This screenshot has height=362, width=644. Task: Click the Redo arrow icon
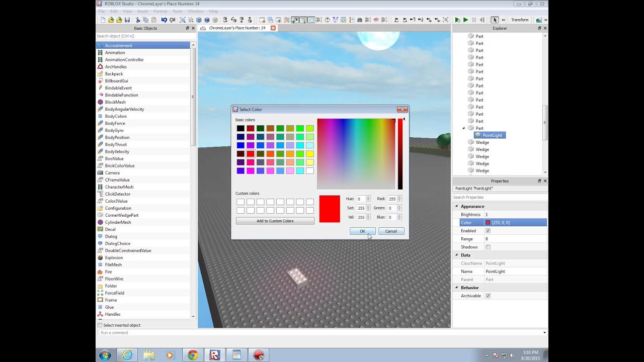[x=172, y=20]
